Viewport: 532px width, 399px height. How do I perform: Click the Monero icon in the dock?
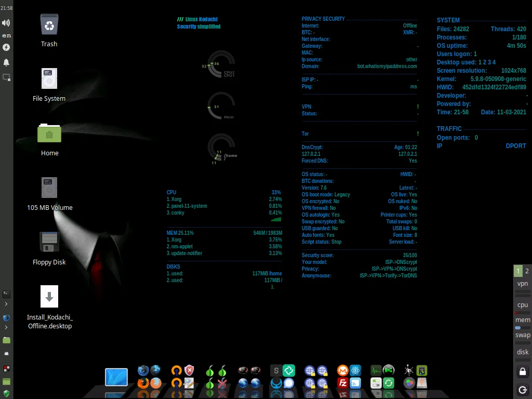coord(342,370)
